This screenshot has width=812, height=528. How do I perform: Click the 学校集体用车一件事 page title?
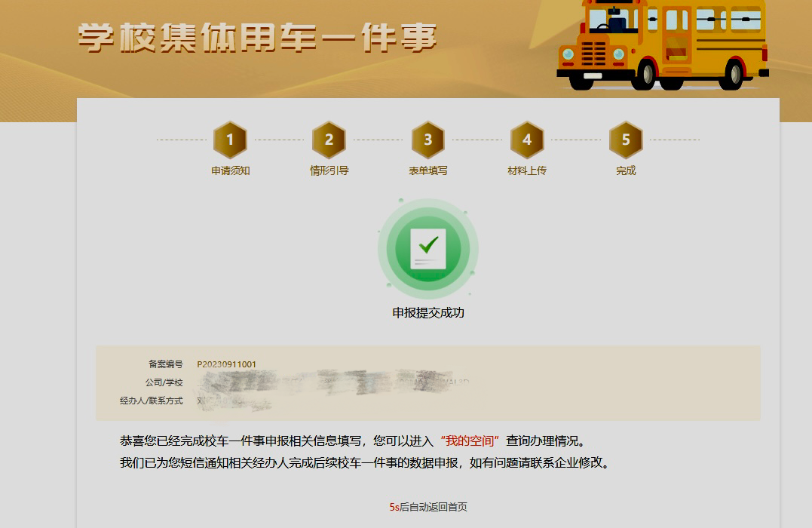(257, 38)
